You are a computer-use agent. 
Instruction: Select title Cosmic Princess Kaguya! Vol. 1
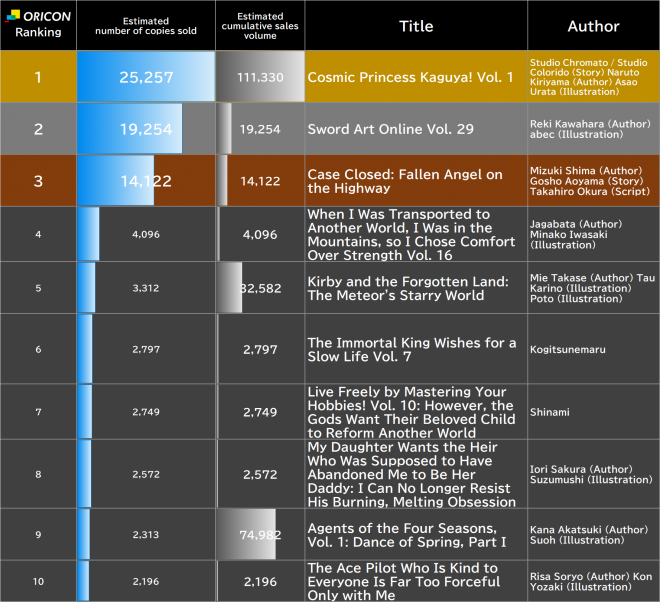pos(410,77)
